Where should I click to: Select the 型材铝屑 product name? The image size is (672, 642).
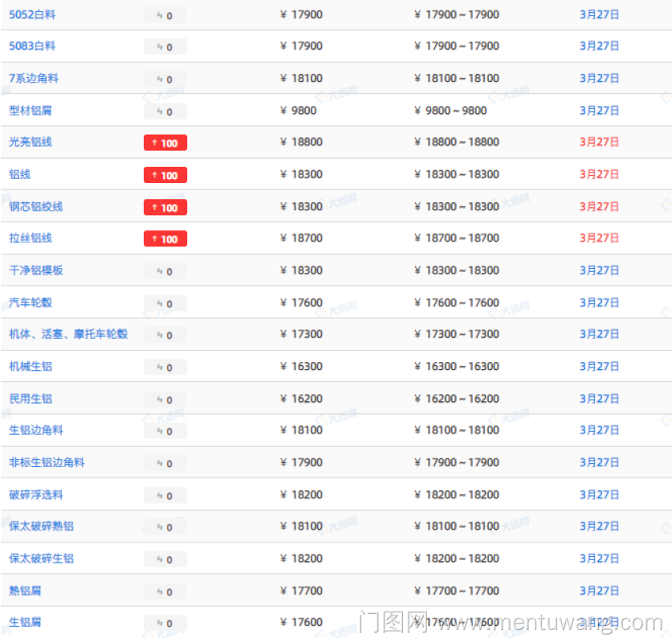(x=31, y=111)
